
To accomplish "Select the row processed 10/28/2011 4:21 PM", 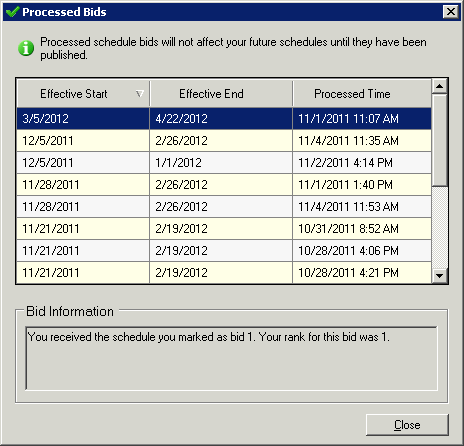I will coord(224,273).
